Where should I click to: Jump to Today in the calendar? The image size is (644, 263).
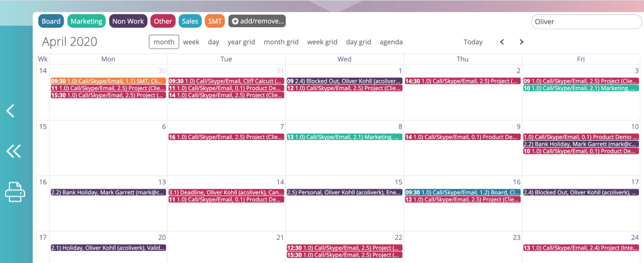tap(473, 42)
